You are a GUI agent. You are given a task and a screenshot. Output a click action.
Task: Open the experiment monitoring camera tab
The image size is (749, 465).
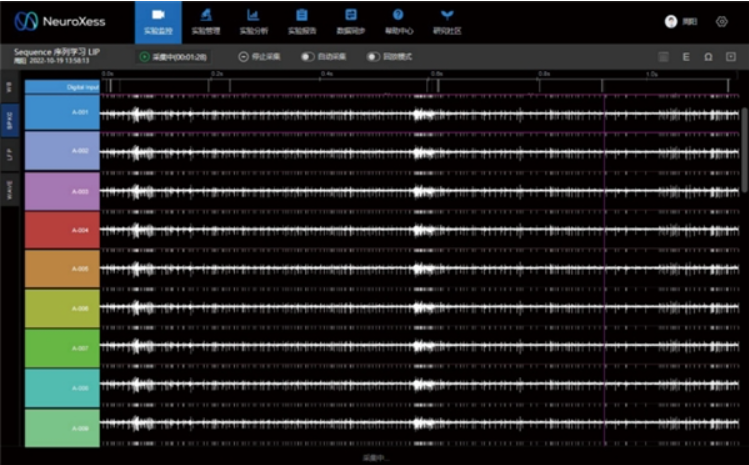[x=158, y=20]
